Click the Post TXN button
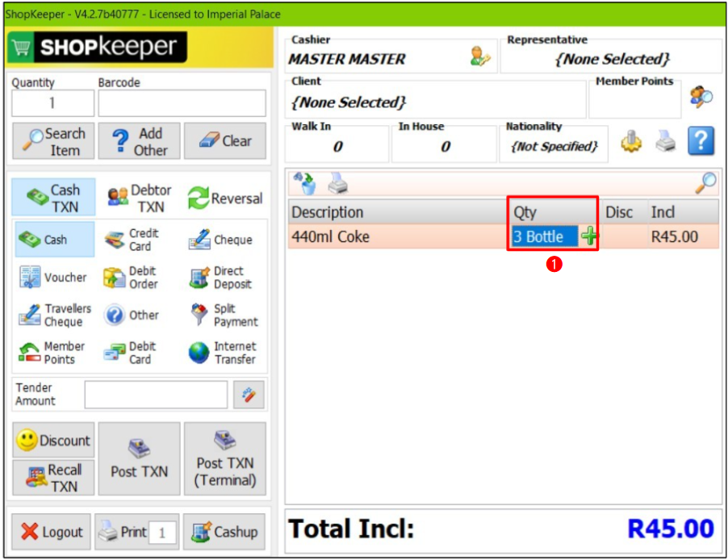The height and width of the screenshot is (560, 728). (x=140, y=459)
